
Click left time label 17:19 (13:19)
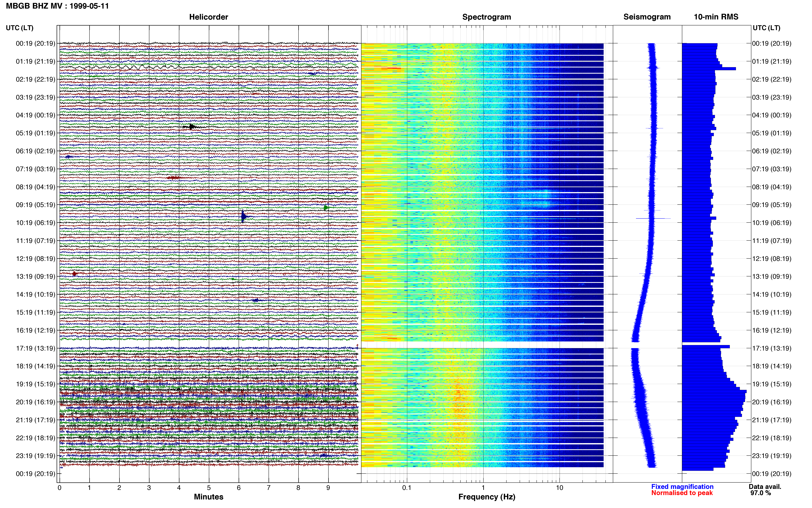36,348
